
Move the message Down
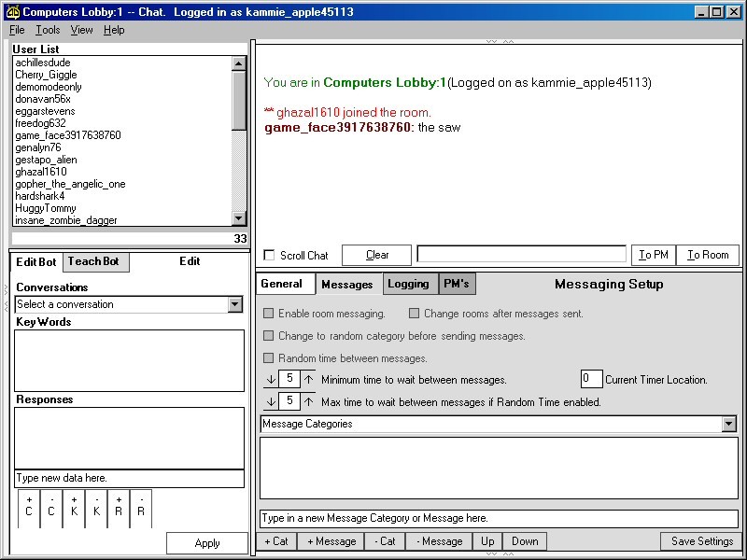tap(525, 541)
